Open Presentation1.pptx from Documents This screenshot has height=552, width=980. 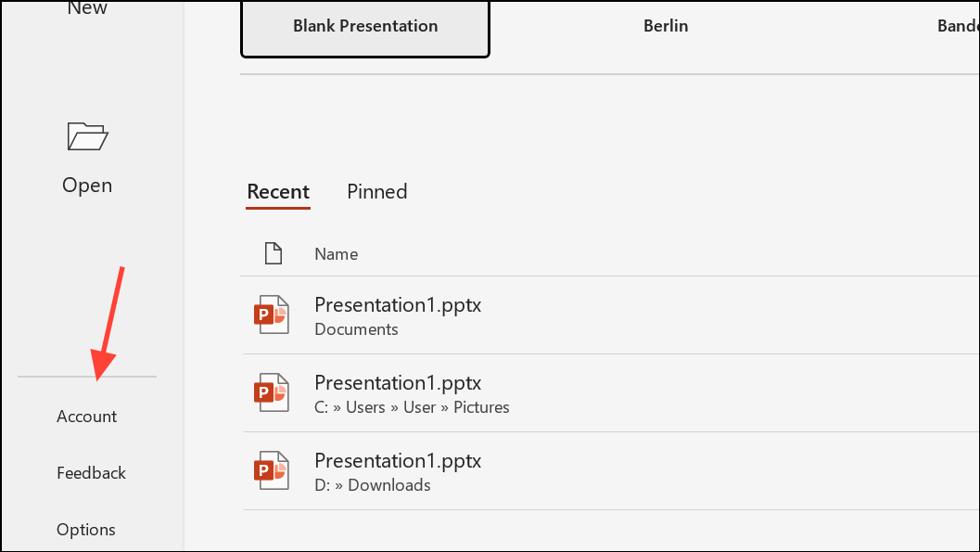click(398, 304)
